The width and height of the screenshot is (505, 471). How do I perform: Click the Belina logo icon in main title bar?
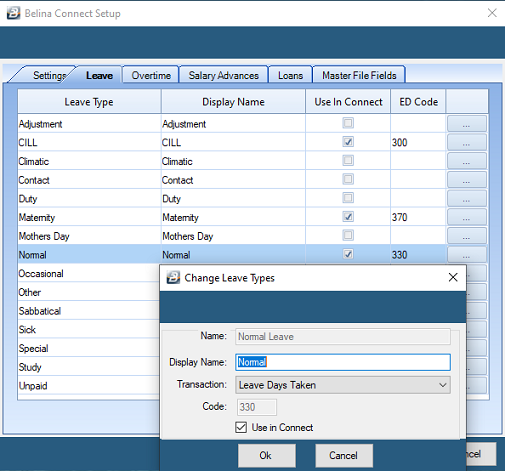click(x=13, y=13)
